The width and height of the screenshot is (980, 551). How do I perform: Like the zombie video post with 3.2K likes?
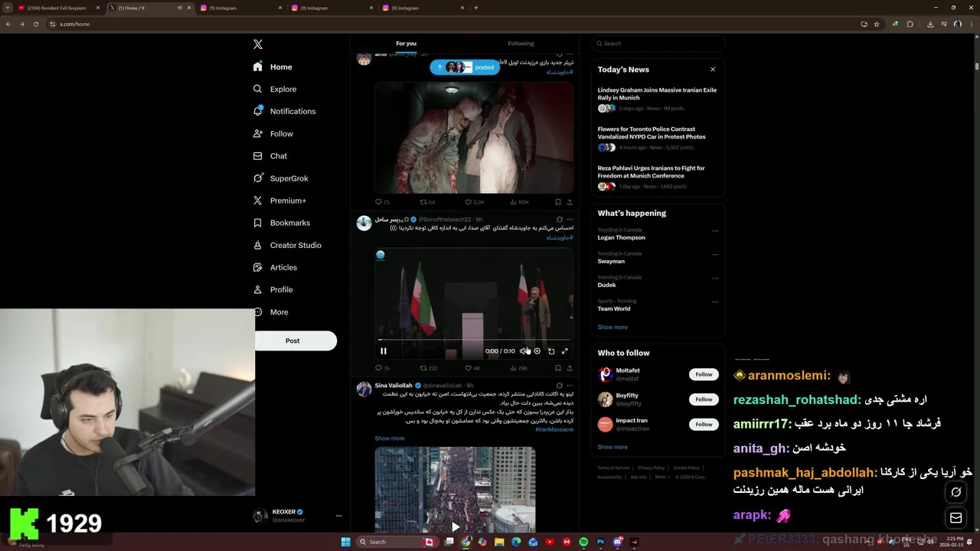(x=474, y=202)
